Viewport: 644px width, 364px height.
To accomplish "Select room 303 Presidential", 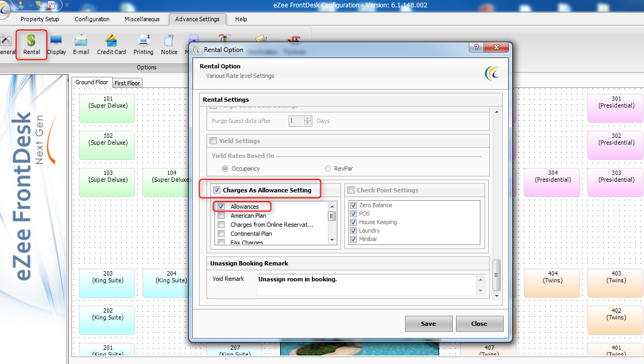I will [615, 183].
